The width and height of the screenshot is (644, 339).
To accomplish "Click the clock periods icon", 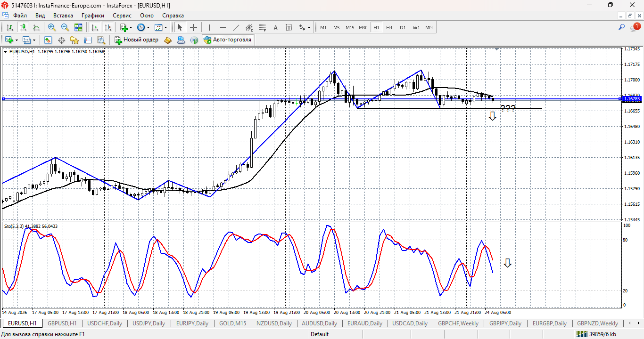I will click(x=141, y=28).
